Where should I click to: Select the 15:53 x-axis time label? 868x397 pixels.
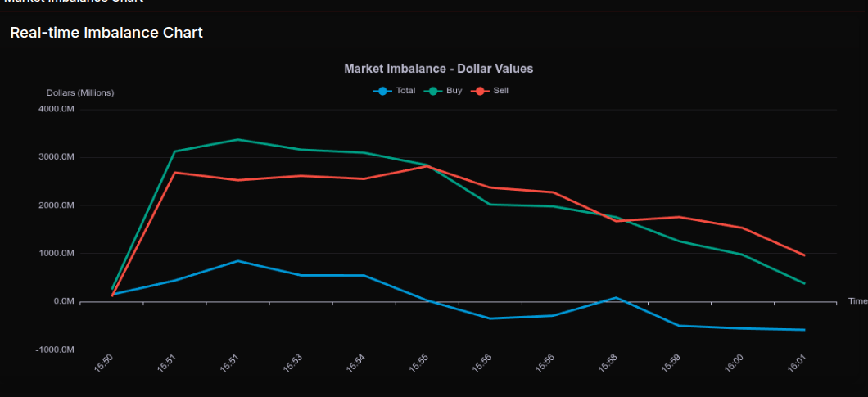coord(293,363)
